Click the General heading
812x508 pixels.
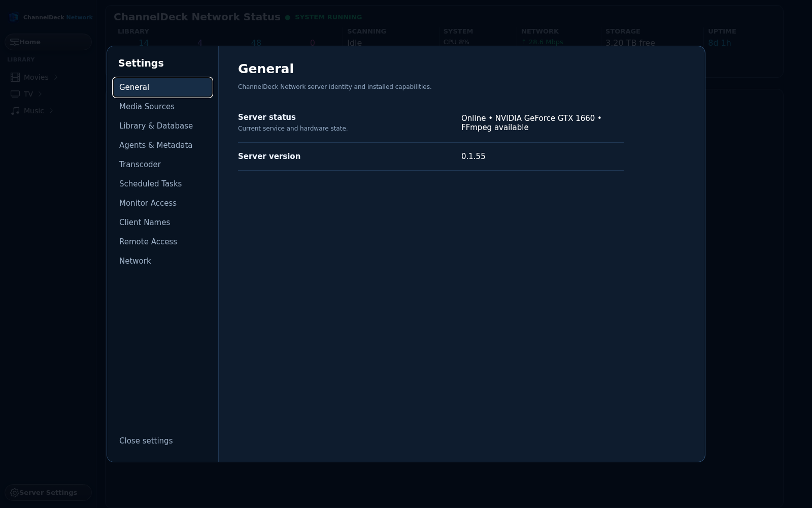pyautogui.click(x=266, y=69)
